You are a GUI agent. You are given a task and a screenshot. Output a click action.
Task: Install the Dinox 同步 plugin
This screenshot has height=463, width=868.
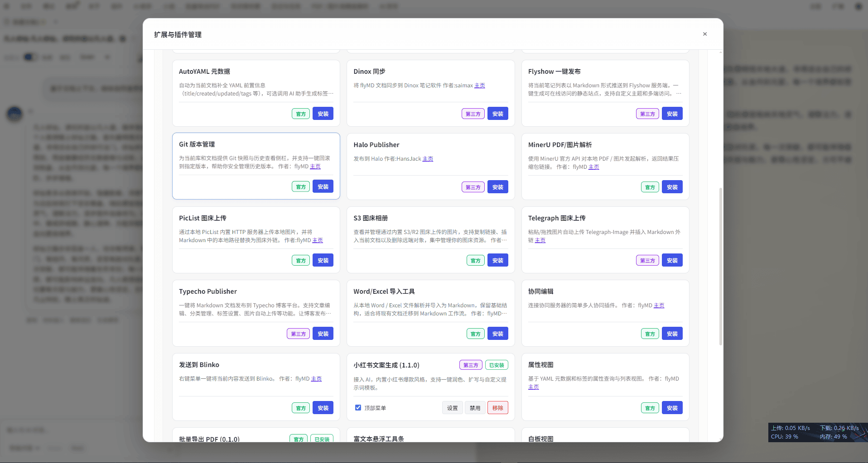click(498, 114)
